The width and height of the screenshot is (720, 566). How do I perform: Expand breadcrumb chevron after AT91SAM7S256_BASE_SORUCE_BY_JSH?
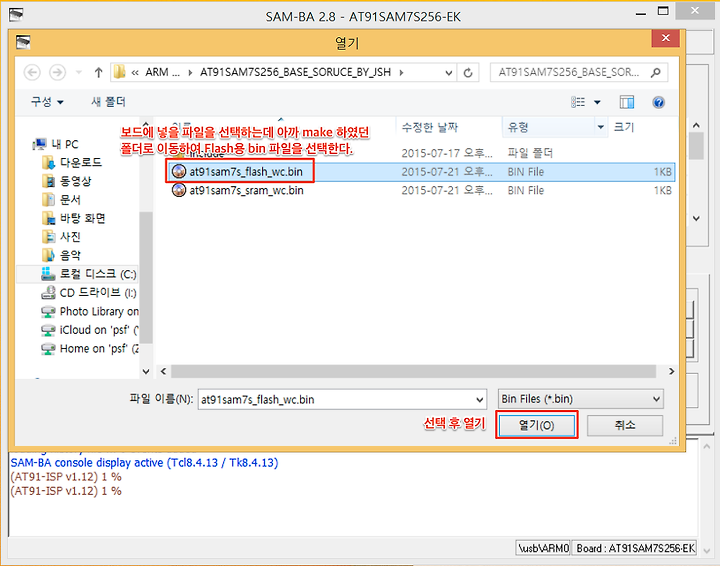(402, 73)
